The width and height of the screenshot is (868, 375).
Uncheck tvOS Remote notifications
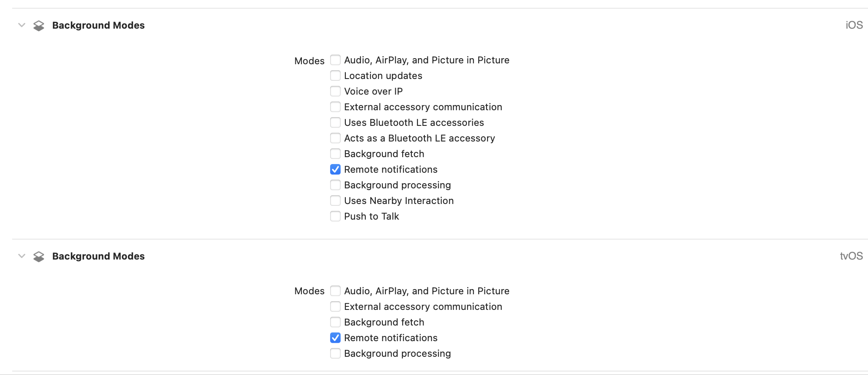pos(335,338)
